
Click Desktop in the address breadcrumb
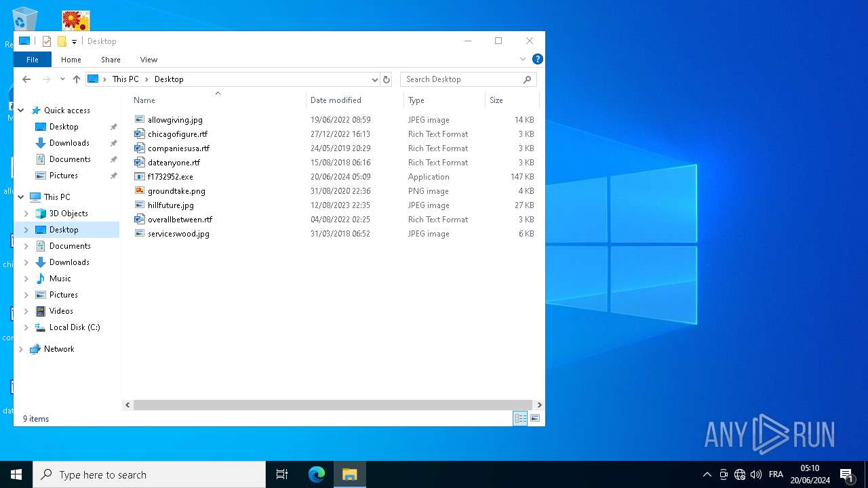(169, 79)
